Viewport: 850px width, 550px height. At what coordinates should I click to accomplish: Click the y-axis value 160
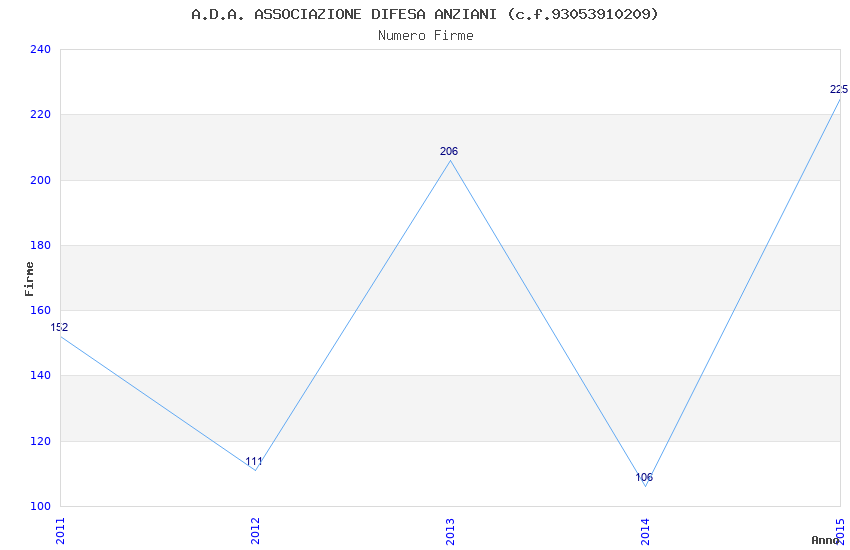[x=40, y=310]
